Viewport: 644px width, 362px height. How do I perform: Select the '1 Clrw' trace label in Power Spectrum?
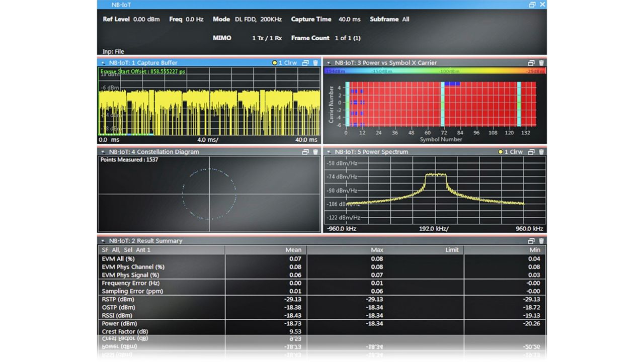point(514,152)
